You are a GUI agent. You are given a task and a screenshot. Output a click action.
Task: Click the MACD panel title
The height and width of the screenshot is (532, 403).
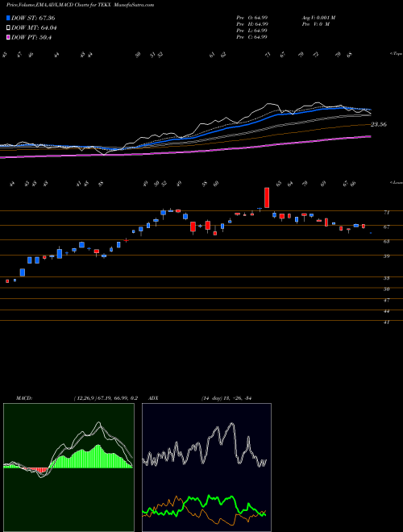click(23, 398)
